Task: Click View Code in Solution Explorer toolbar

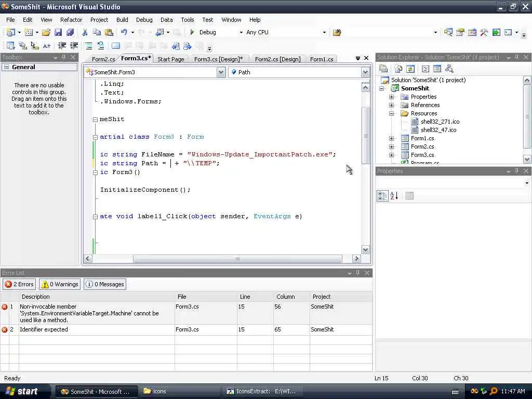Action: coord(425,69)
